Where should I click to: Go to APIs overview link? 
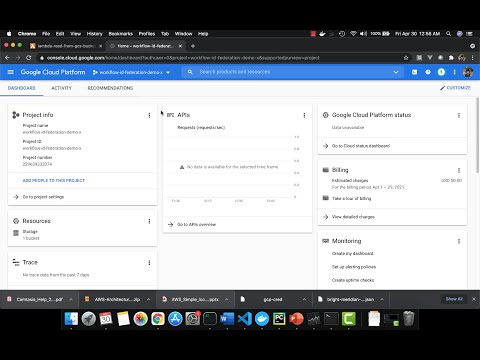[196, 225]
